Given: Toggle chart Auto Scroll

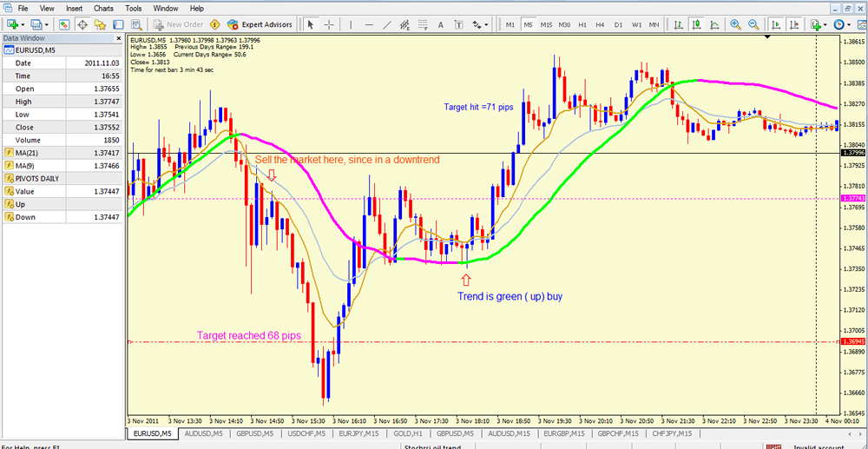Looking at the screenshot, I should pyautogui.click(x=775, y=24).
